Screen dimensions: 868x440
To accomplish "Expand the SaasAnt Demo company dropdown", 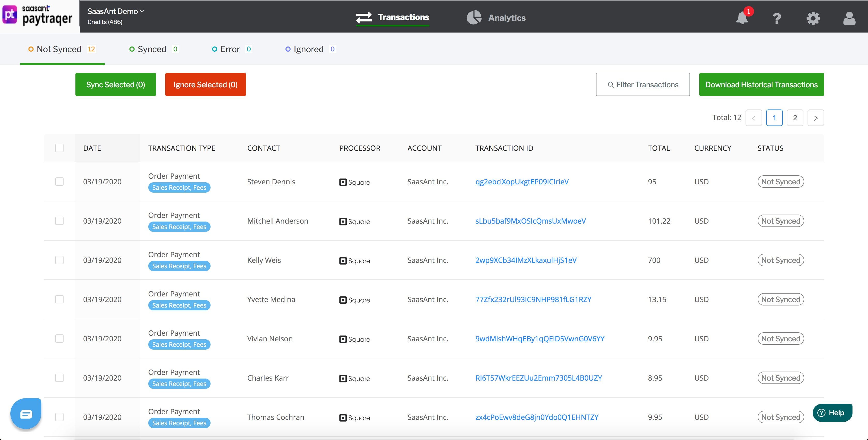I will pyautogui.click(x=116, y=11).
